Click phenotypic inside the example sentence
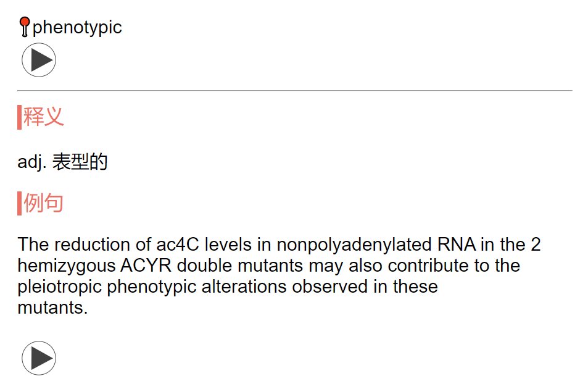This screenshot has width=588, height=389. coord(152,287)
